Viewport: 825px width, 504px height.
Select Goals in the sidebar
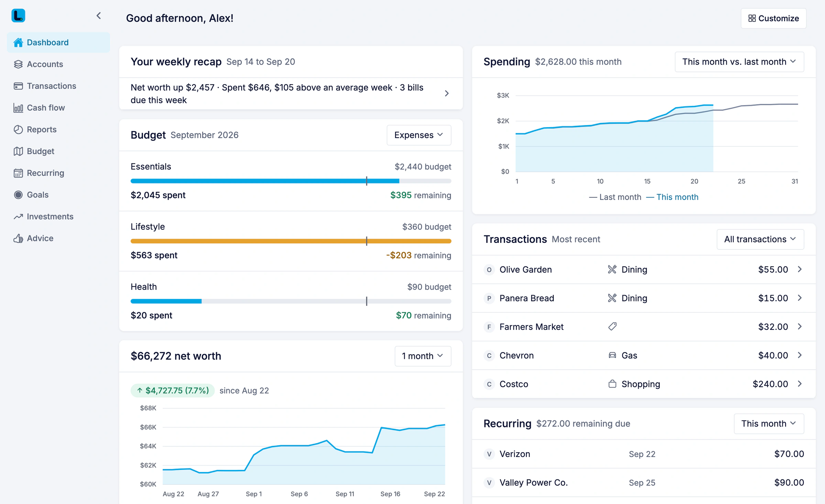coord(58,195)
